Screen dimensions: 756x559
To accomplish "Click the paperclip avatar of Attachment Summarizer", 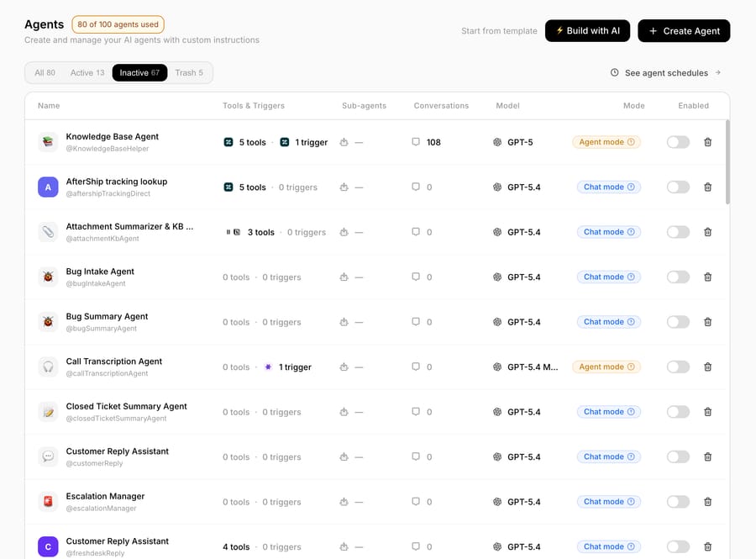I will click(48, 232).
